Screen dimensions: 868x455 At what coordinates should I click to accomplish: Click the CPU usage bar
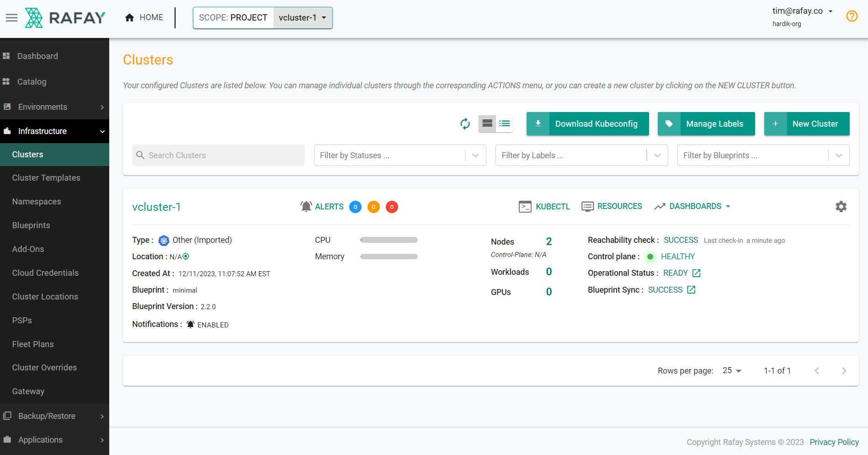click(x=389, y=240)
